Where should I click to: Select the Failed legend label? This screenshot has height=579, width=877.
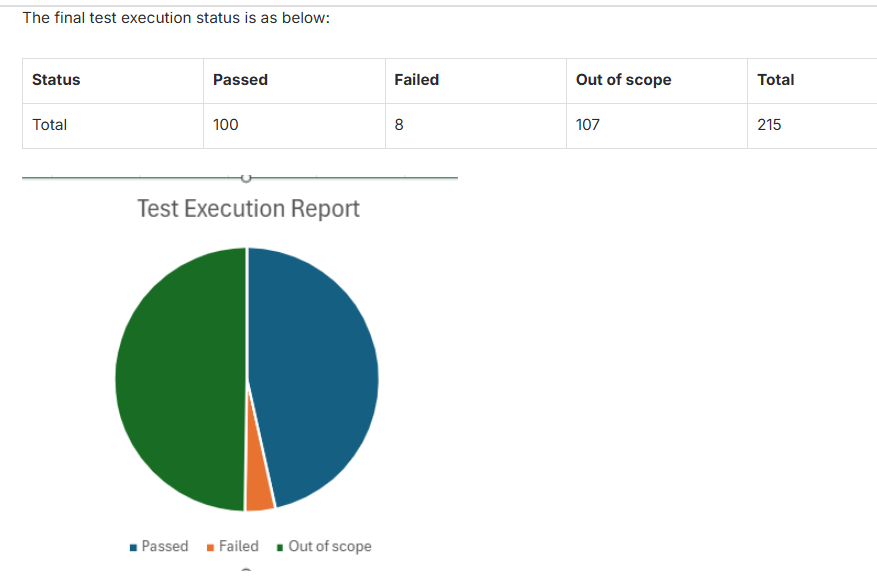pyautogui.click(x=239, y=546)
